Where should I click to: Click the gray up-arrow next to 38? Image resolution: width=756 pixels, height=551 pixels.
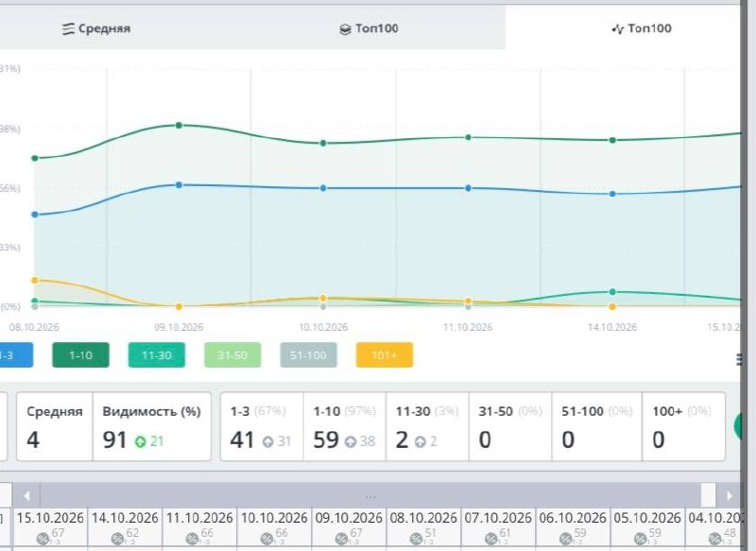point(351,441)
